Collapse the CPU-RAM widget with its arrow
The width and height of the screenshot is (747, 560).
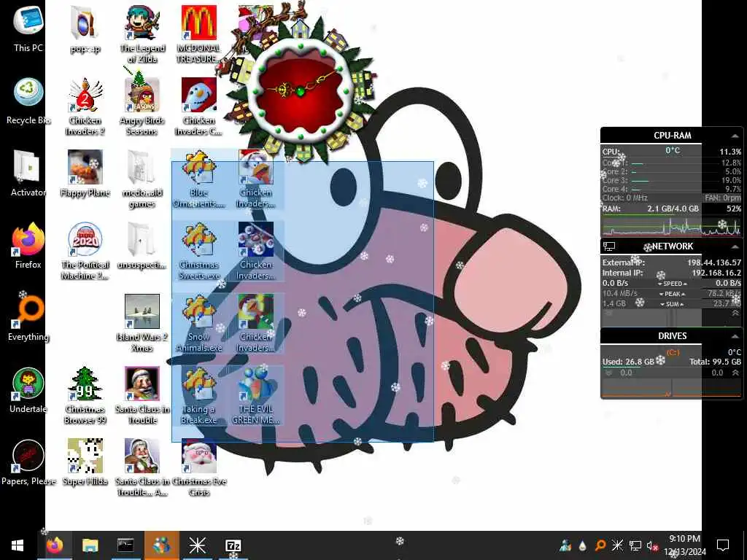(x=735, y=136)
